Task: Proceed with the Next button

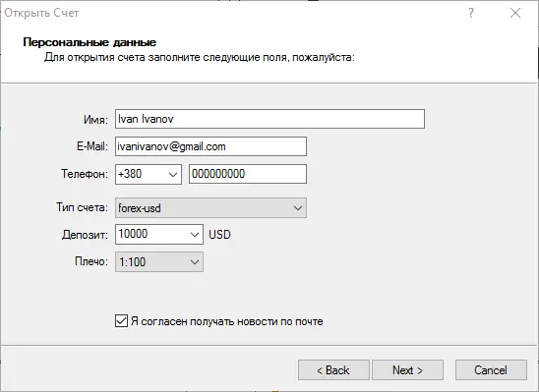Action: [407, 370]
